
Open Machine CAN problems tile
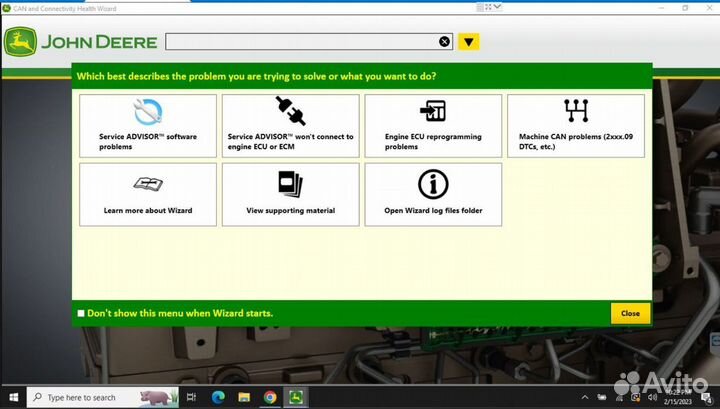click(x=576, y=126)
